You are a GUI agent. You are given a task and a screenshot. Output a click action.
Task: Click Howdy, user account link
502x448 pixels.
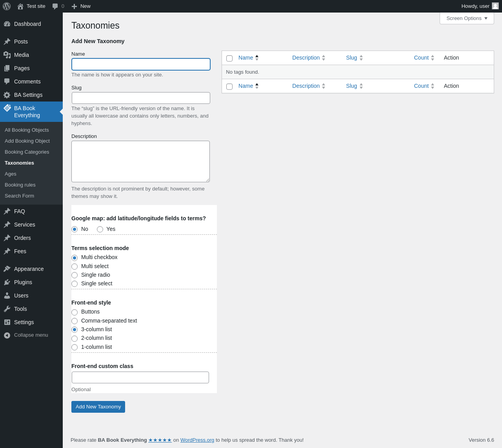[x=480, y=6]
